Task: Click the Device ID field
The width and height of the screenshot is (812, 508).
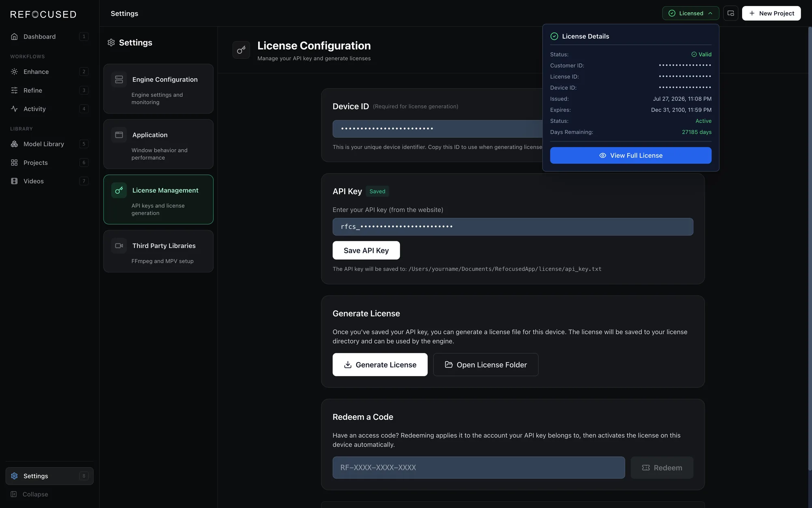Action: 437,129
